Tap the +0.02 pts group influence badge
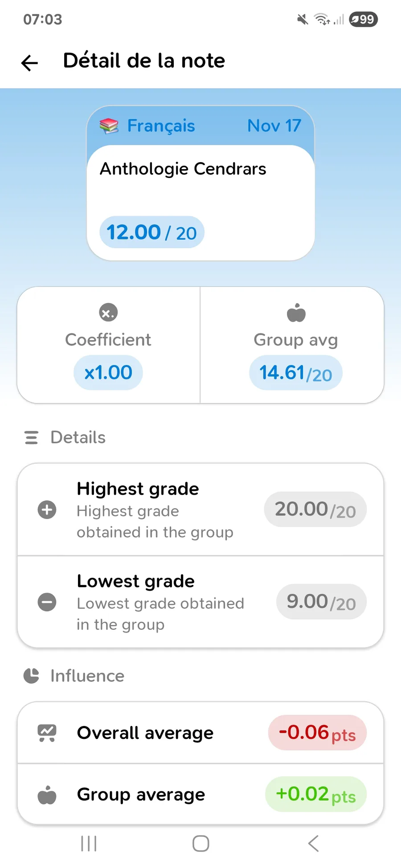 [316, 794]
